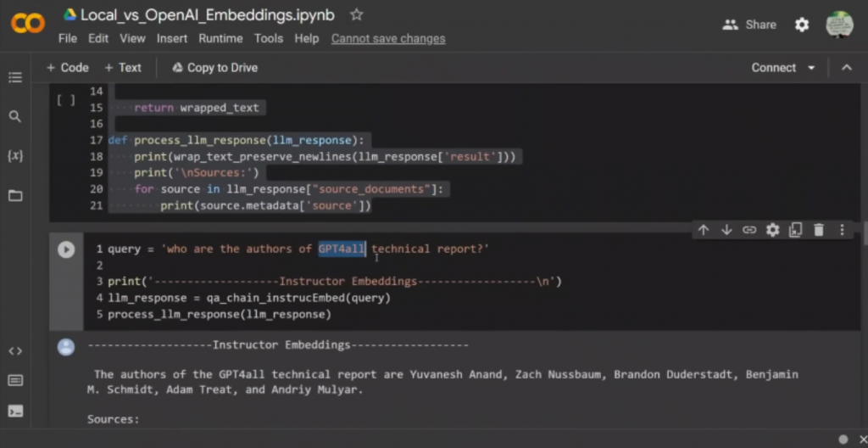Open more cell actions menu
The width and height of the screenshot is (868, 448).
(842, 230)
